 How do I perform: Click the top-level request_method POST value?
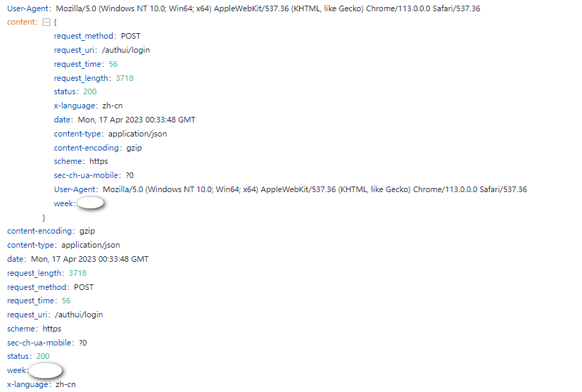point(84,287)
